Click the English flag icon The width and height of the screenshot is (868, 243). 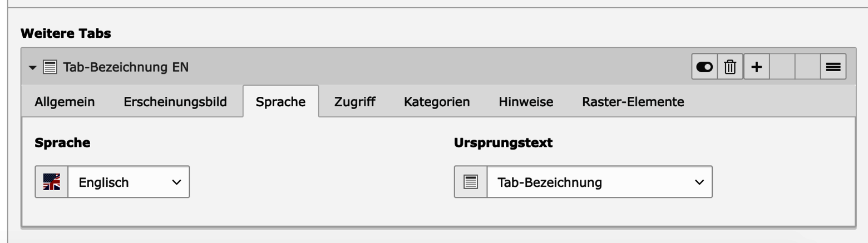click(52, 182)
